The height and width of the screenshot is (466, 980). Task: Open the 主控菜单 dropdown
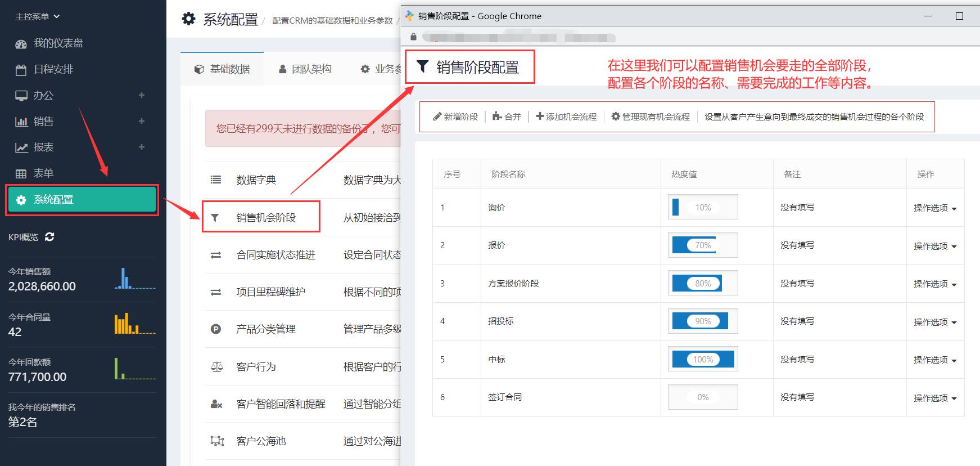[x=37, y=17]
